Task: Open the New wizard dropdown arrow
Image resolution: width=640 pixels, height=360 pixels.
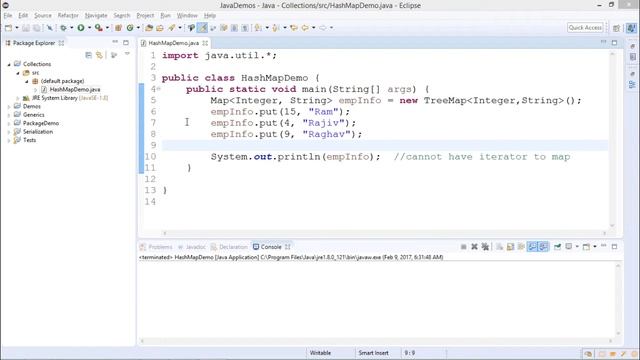Action: click(17, 28)
